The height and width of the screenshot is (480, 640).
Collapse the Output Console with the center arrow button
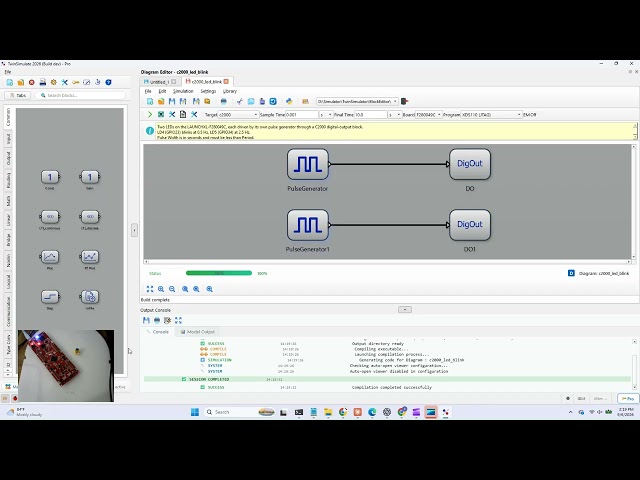click(405, 309)
